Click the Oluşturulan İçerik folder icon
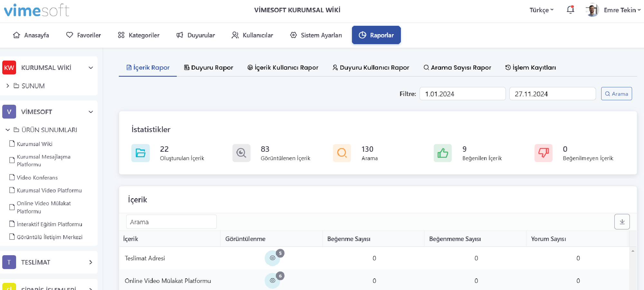The height and width of the screenshot is (290, 644). [140, 153]
